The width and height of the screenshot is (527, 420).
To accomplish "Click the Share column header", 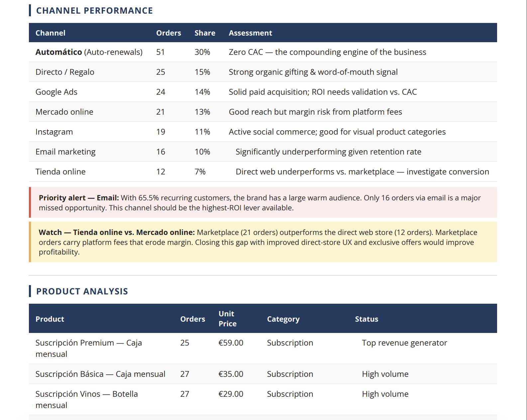I will pyautogui.click(x=205, y=33).
